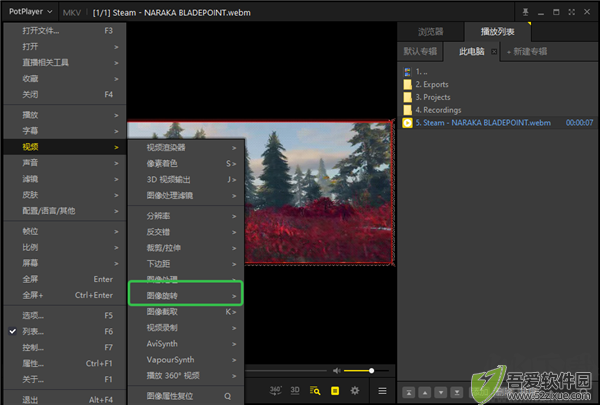This screenshot has height=405, width=600.
Task: Open the gear settings icon in control bar
Action: click(355, 391)
